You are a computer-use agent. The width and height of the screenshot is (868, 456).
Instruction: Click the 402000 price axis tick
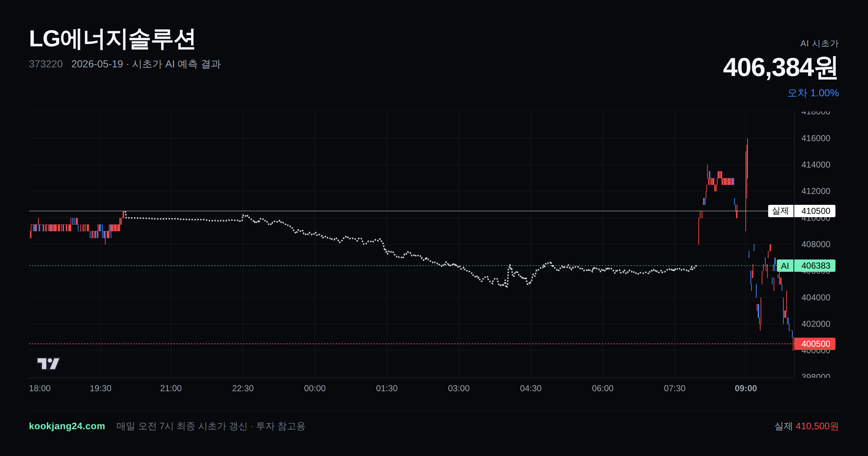pos(816,324)
